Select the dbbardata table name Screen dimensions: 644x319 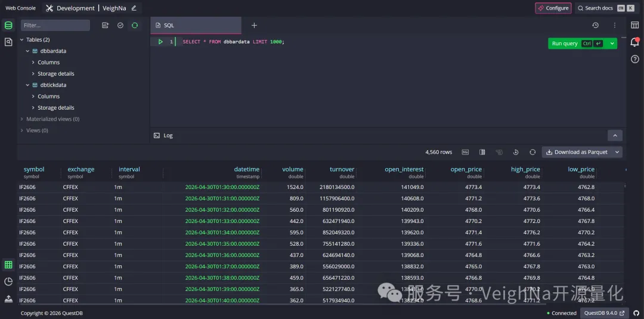point(53,51)
